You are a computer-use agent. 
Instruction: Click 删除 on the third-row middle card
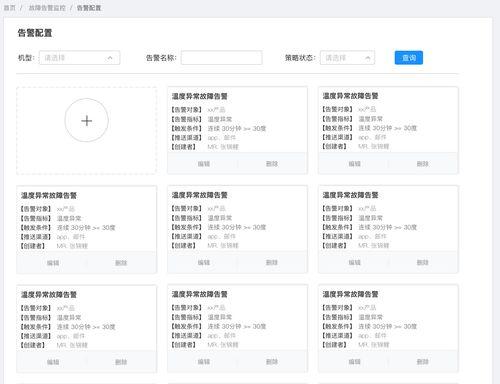[272, 362]
